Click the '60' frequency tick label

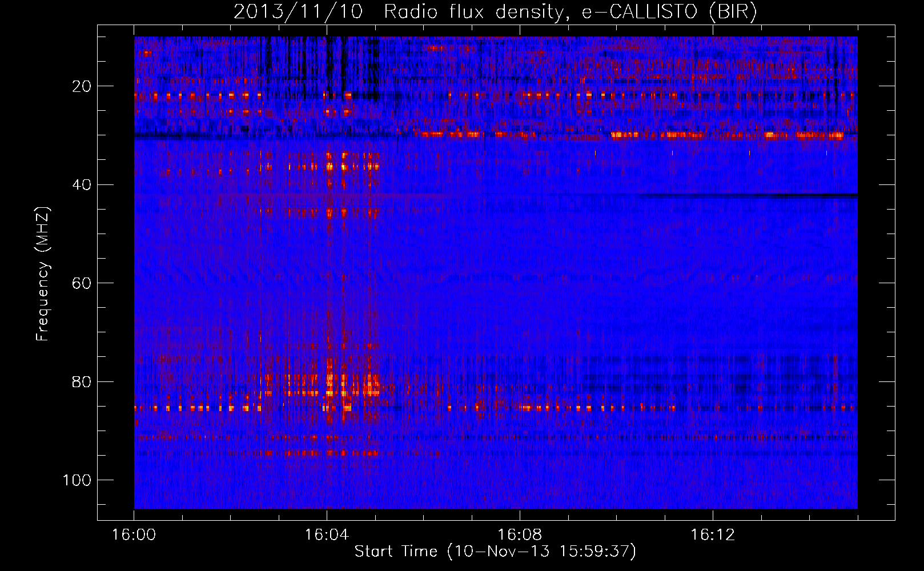pos(82,283)
